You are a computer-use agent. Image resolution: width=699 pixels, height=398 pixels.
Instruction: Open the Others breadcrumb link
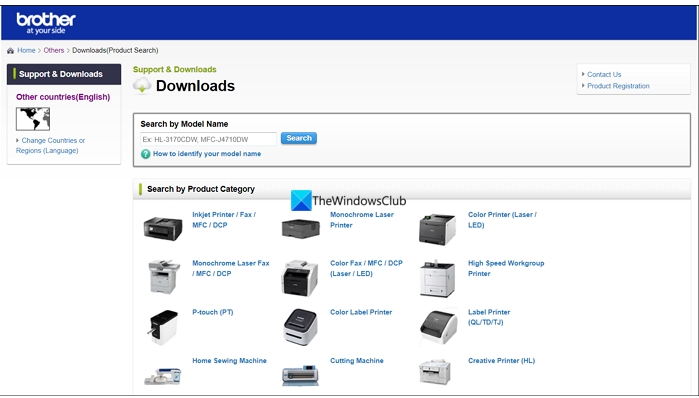coord(53,50)
